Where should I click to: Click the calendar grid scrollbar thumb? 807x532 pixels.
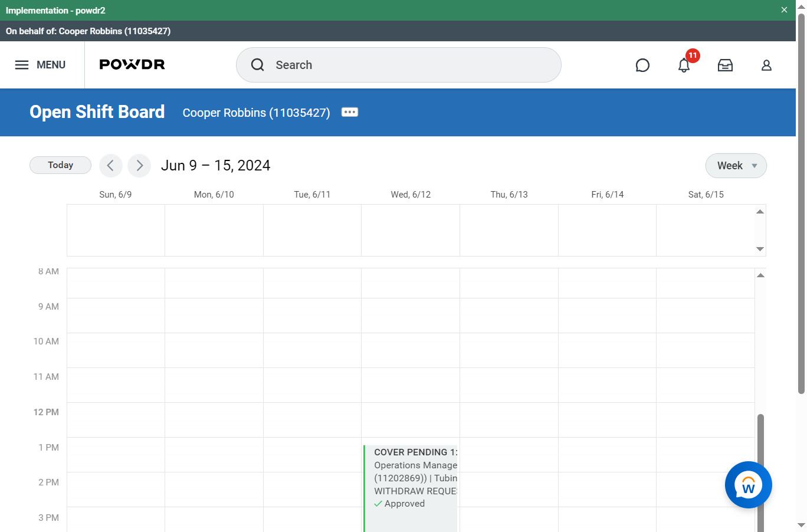point(761,473)
